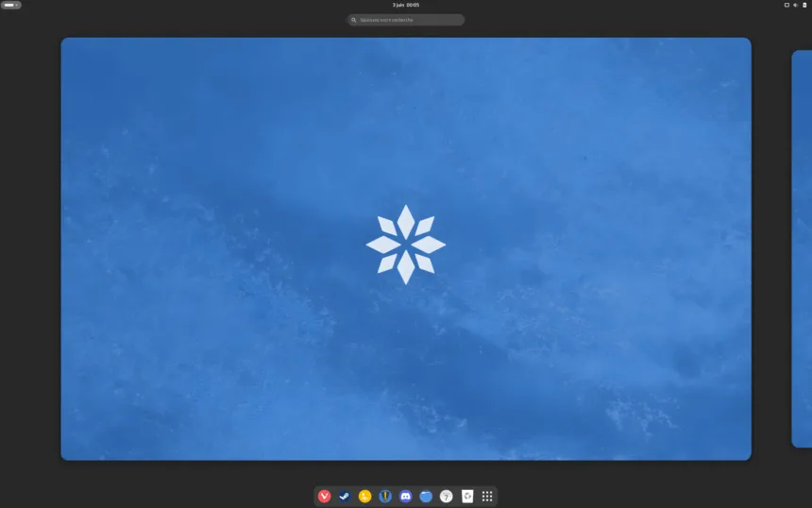Click the gray round icon in the dock
Viewport: 812px width, 508px height.
[447, 497]
